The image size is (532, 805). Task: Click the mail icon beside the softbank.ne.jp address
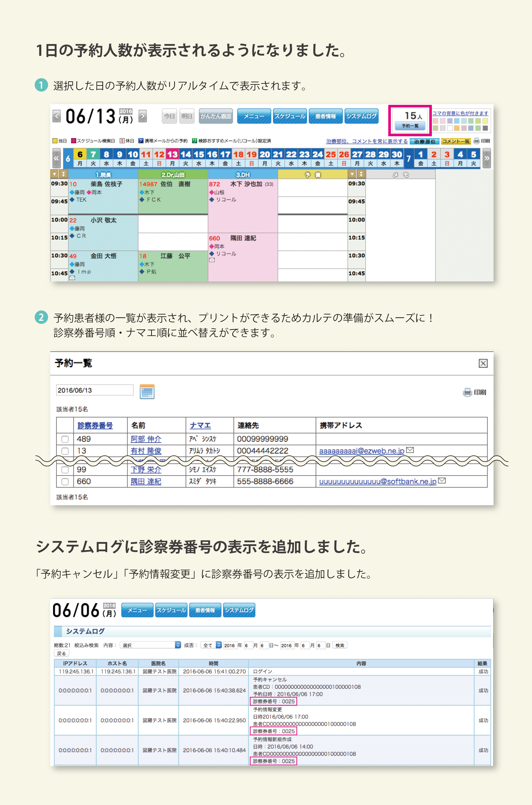pos(442,480)
